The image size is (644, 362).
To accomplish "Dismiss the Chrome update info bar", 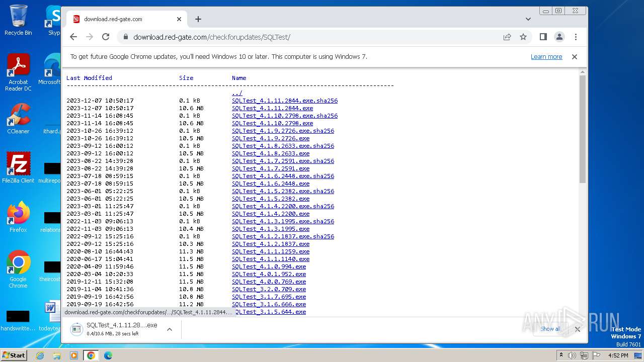I will (574, 57).
